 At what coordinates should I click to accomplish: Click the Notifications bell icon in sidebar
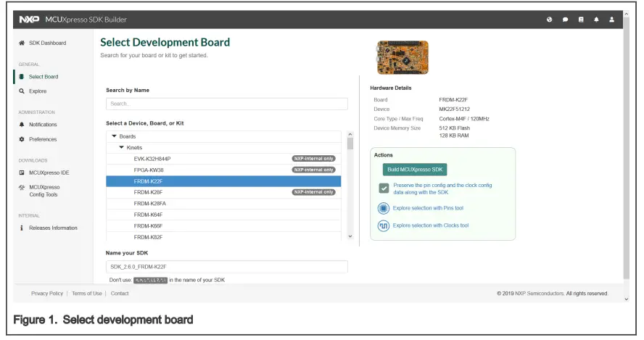[x=22, y=125]
